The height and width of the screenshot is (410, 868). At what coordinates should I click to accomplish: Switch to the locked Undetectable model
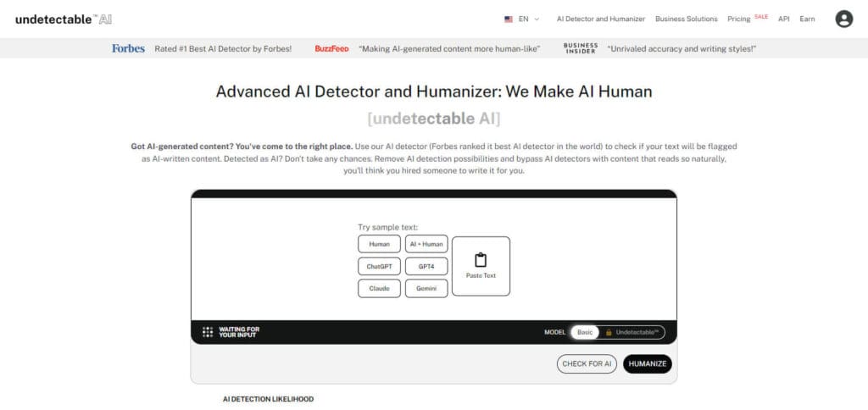632,333
